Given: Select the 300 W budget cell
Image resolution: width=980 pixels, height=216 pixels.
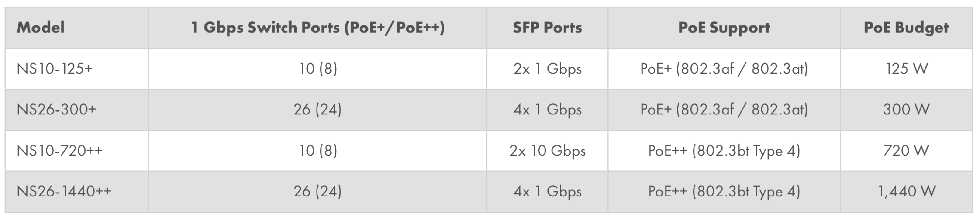Looking at the screenshot, I should pyautogui.click(x=906, y=110).
